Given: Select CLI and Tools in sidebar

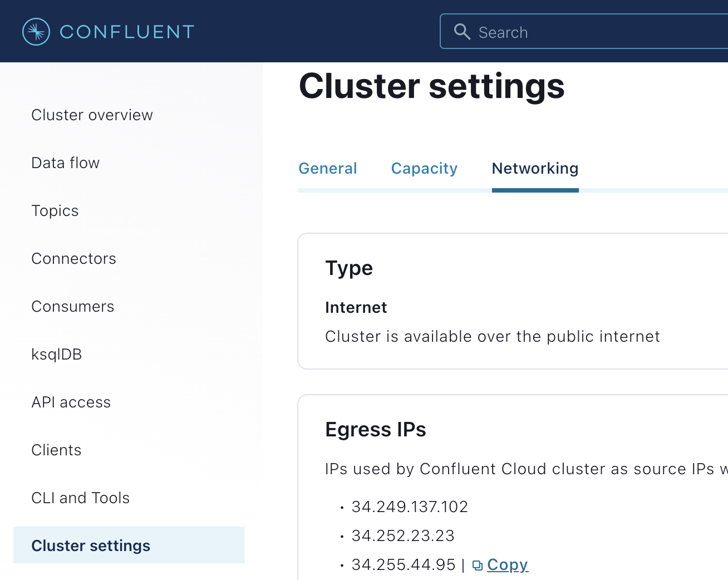Looking at the screenshot, I should [x=81, y=498].
